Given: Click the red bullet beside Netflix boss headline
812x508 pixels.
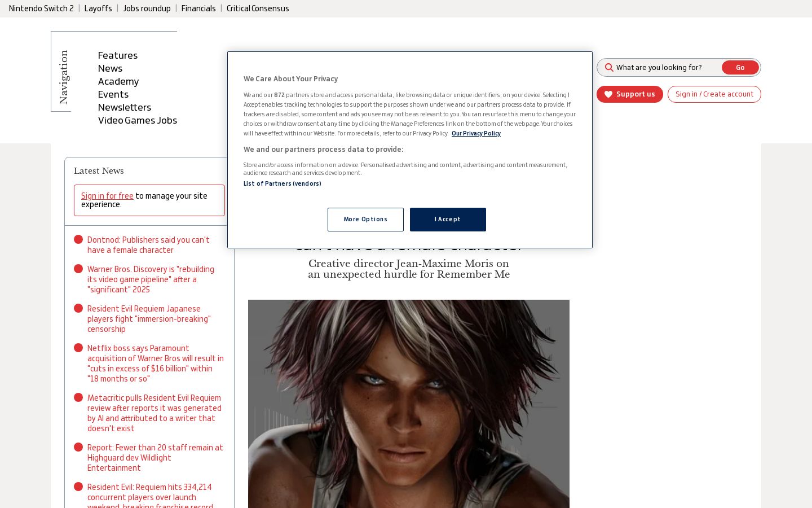Looking at the screenshot, I should pos(78,348).
